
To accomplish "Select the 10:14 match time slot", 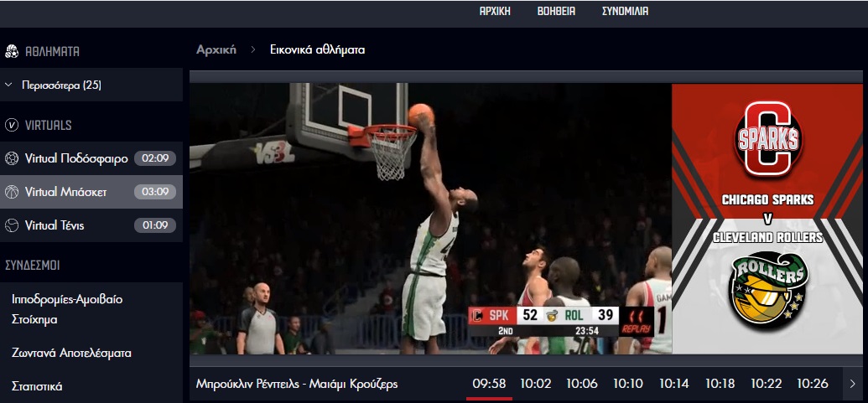I will (x=673, y=384).
